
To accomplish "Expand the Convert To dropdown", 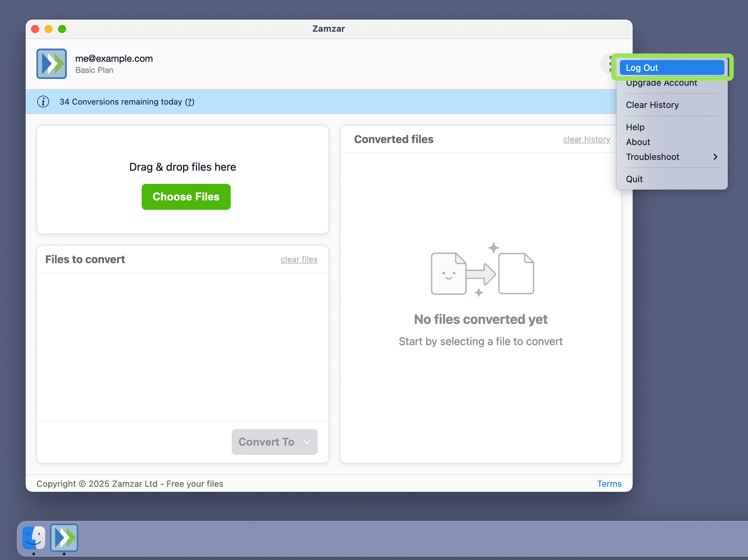I will coord(274,442).
